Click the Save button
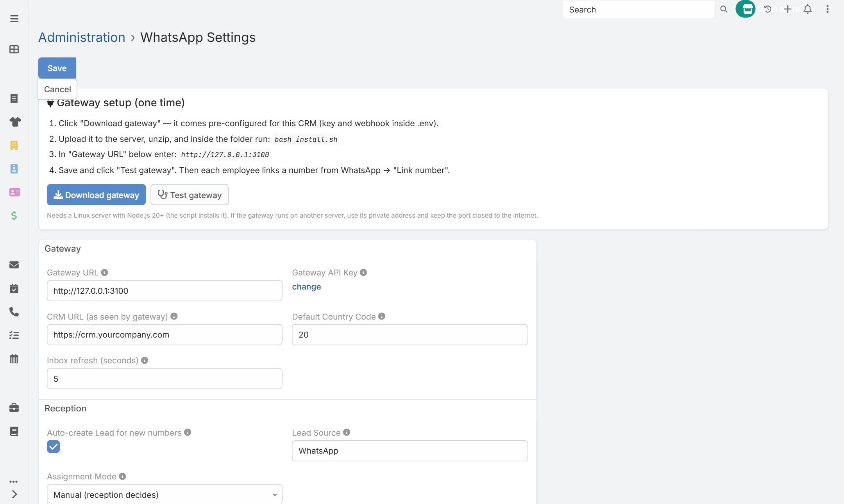The image size is (844, 504). pos(57,68)
